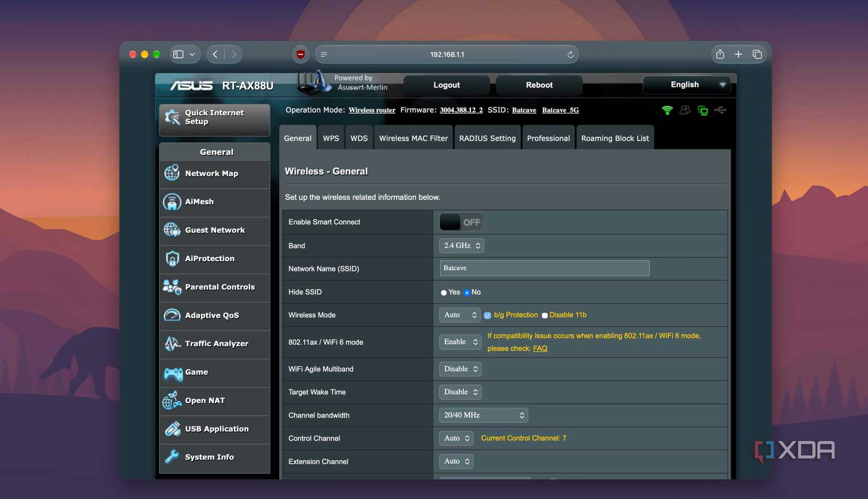Open the Open NAT icon

point(172,401)
